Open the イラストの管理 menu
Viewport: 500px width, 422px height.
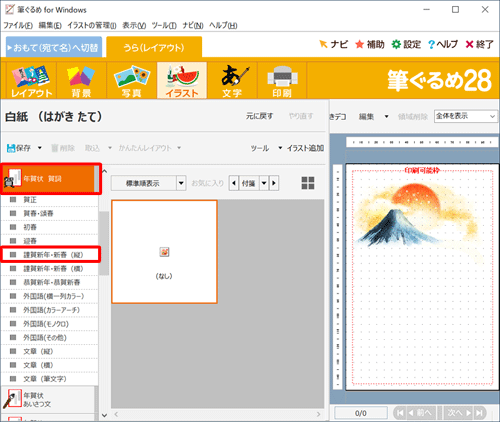(92, 25)
